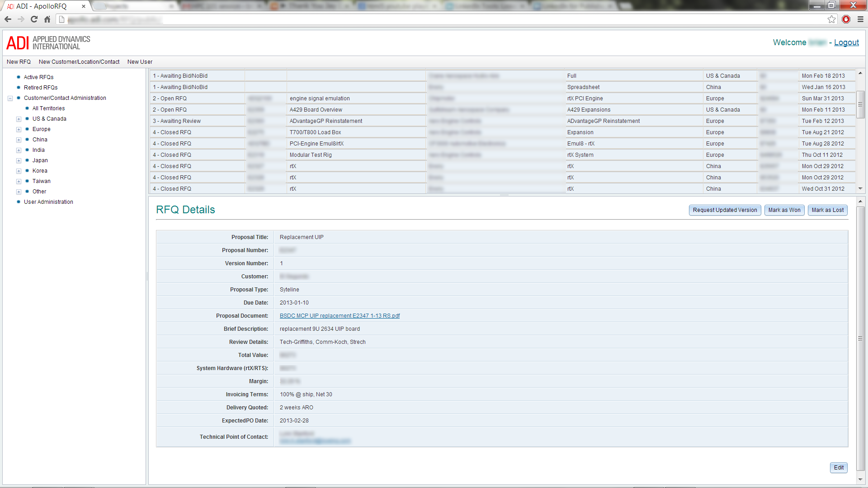
Task: Click RFQ list scrollbar thumb
Action: [x=860, y=104]
